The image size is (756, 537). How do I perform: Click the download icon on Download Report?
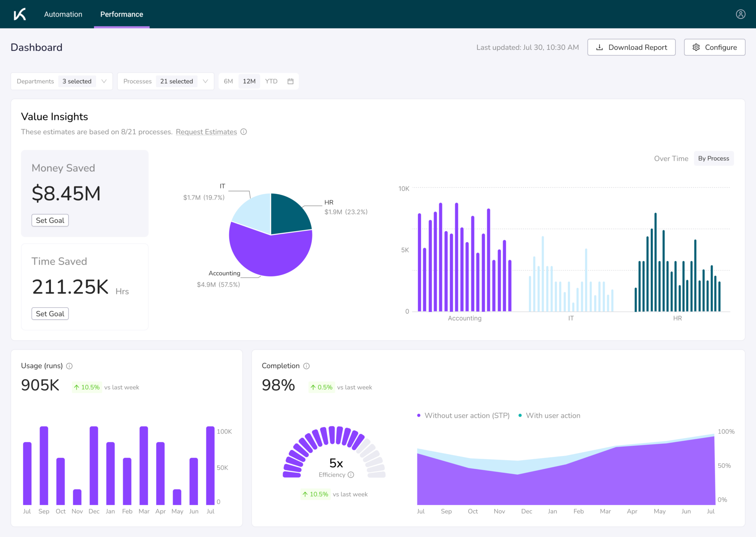coord(600,47)
